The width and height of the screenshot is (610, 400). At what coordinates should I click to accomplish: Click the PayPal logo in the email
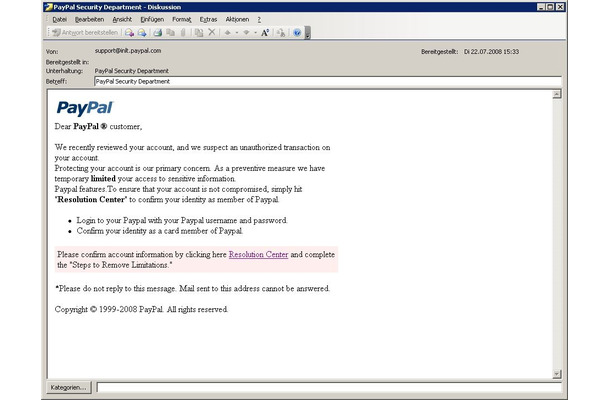[84, 108]
